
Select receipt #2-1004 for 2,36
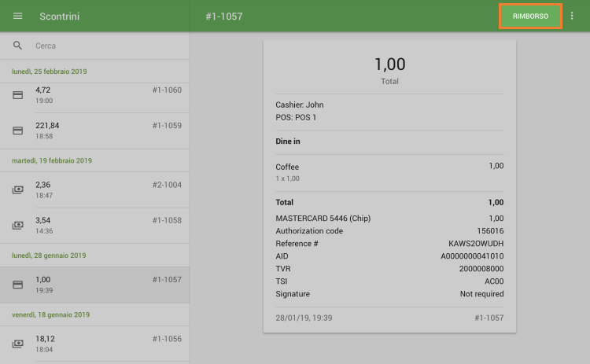click(x=102, y=189)
